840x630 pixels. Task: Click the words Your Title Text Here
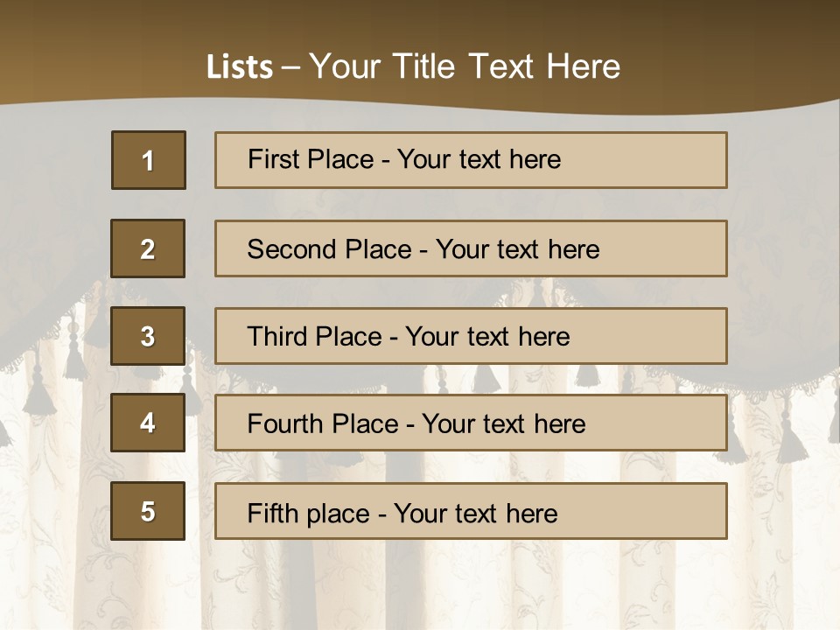[x=465, y=66]
